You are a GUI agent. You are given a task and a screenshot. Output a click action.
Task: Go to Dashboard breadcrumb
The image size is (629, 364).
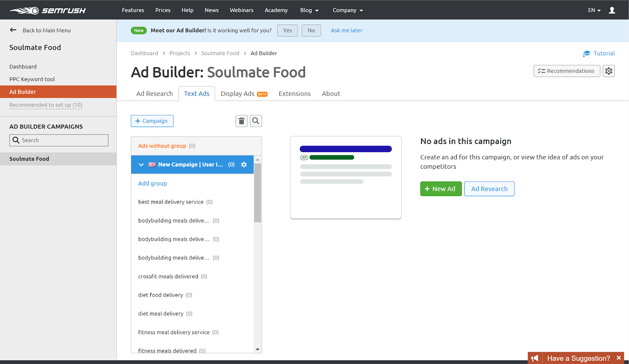click(144, 53)
